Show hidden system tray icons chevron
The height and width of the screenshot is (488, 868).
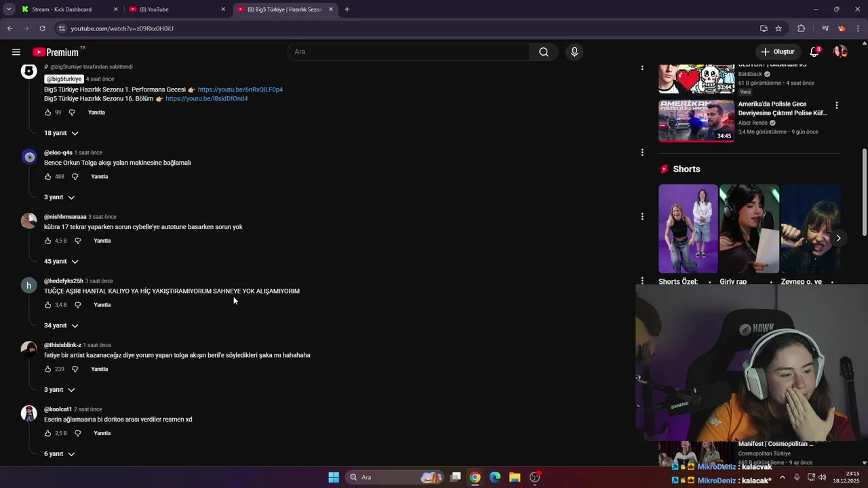pyautogui.click(x=783, y=477)
